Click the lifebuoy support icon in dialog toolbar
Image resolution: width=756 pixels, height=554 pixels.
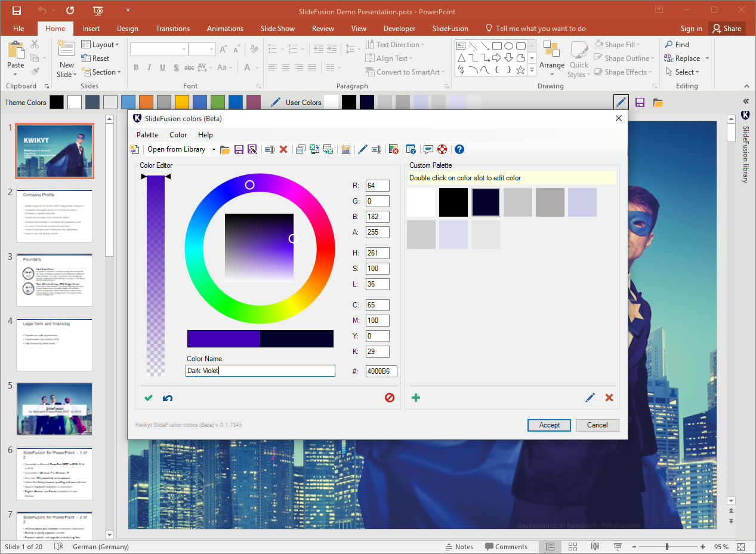pos(442,149)
